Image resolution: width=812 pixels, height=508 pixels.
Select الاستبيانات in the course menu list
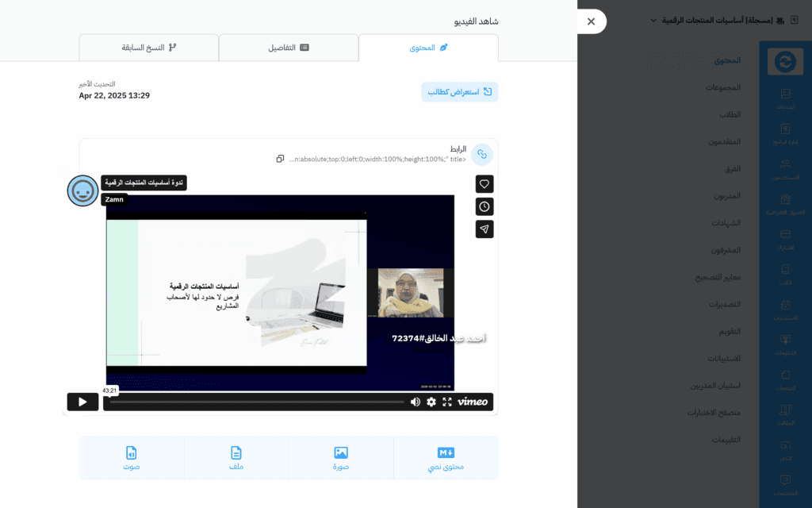724,358
